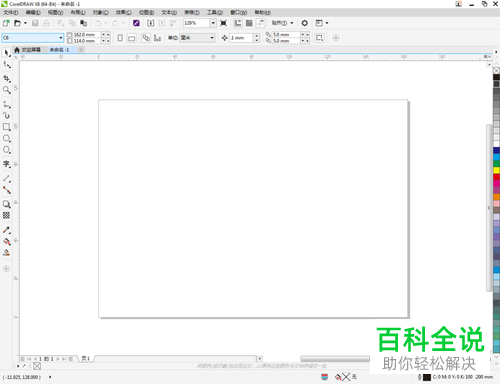Expand status bar coordinates arrow
This screenshot has width=500, height=384.
click(x=50, y=377)
